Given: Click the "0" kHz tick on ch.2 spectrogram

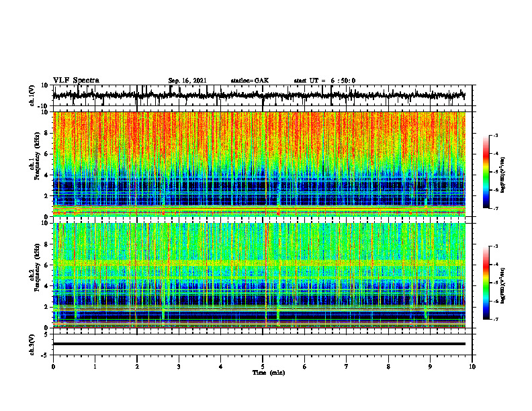Looking at the screenshot, I should coord(47,328).
